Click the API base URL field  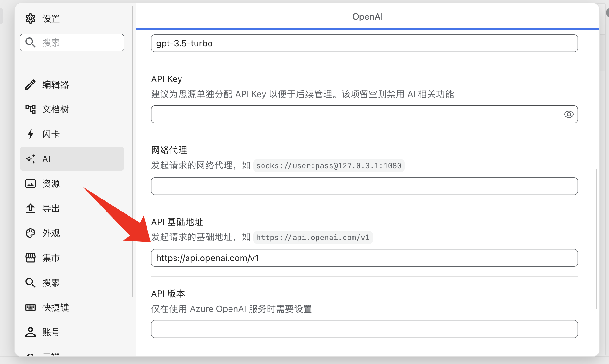pos(364,258)
